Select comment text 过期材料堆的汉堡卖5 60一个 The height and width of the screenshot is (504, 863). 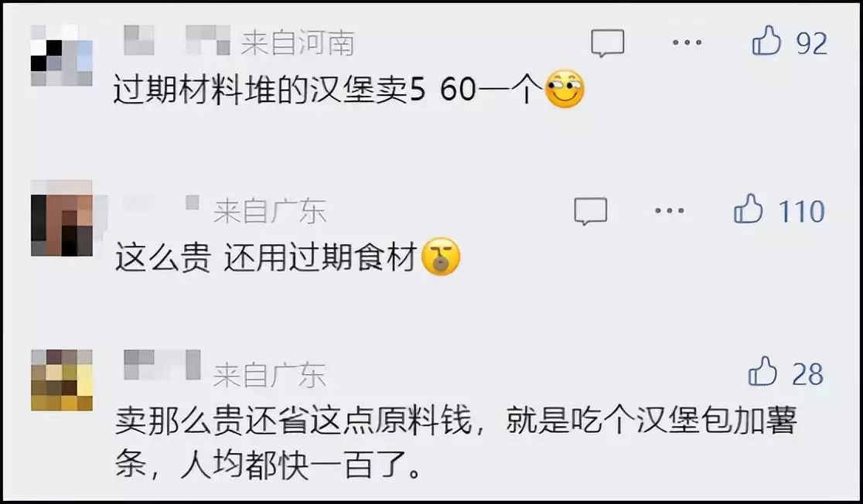(x=328, y=90)
